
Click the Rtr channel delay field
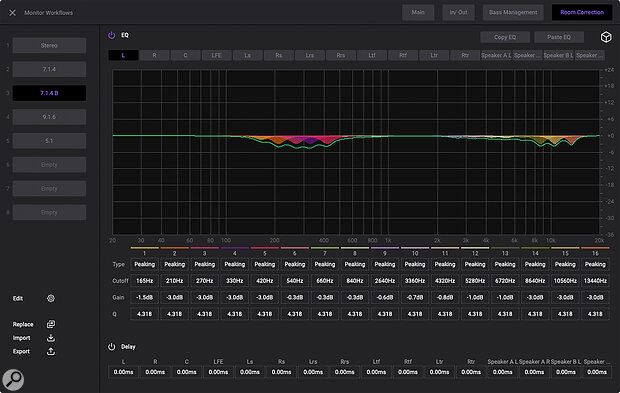pyautogui.click(x=471, y=372)
